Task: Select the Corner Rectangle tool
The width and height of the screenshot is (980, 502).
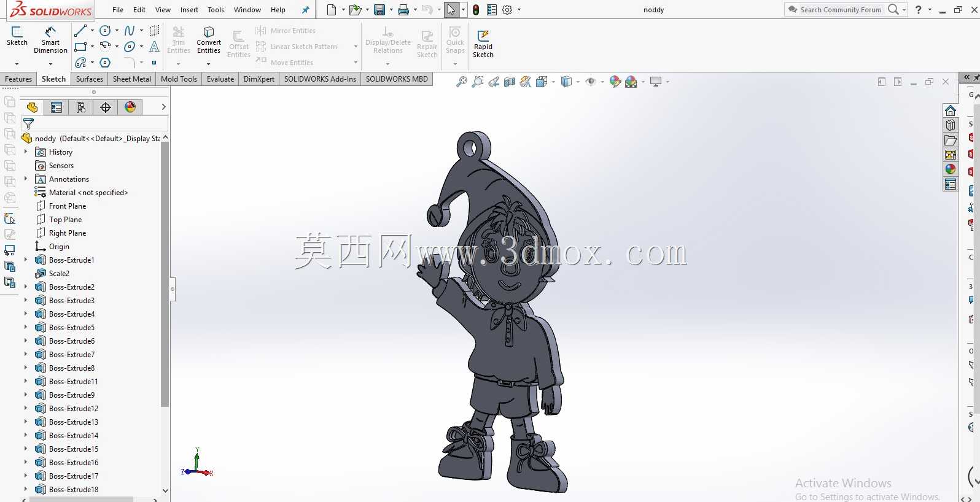Action: [x=80, y=47]
